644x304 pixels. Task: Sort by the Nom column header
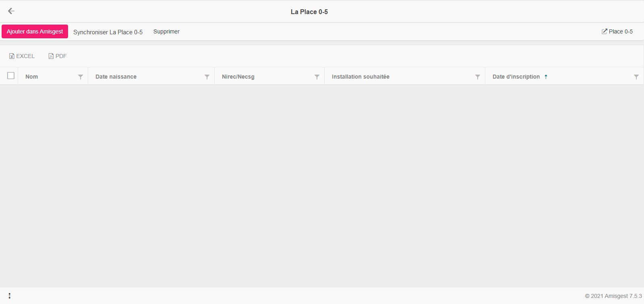click(x=32, y=77)
